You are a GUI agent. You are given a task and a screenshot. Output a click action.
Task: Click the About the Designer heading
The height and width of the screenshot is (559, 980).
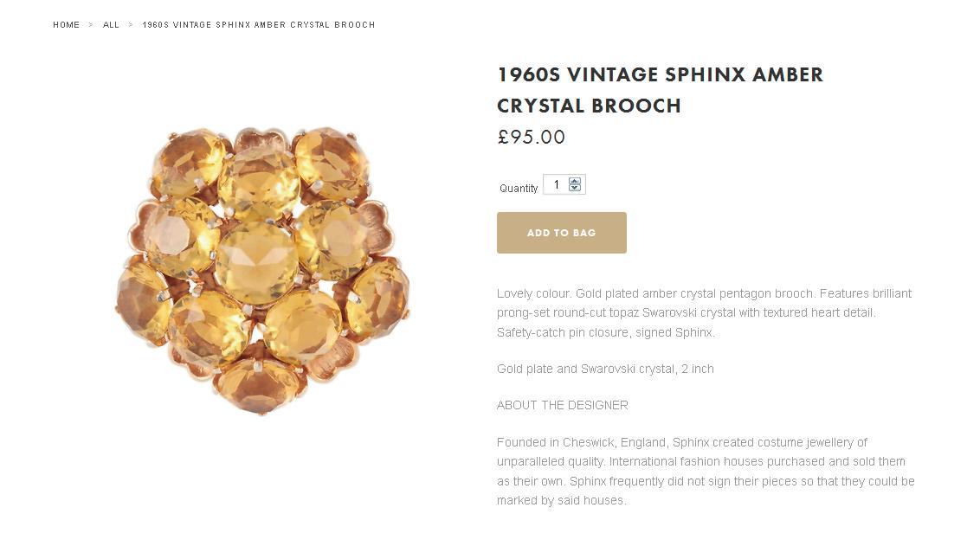563,405
